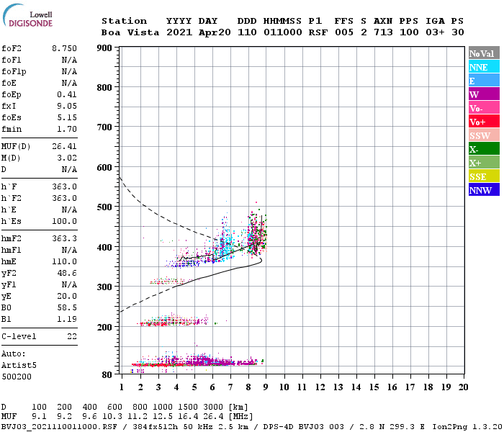Select the SSW salmon legend swatch
Image resolution: width=504 pixels, height=432 pixels.
pos(484,135)
